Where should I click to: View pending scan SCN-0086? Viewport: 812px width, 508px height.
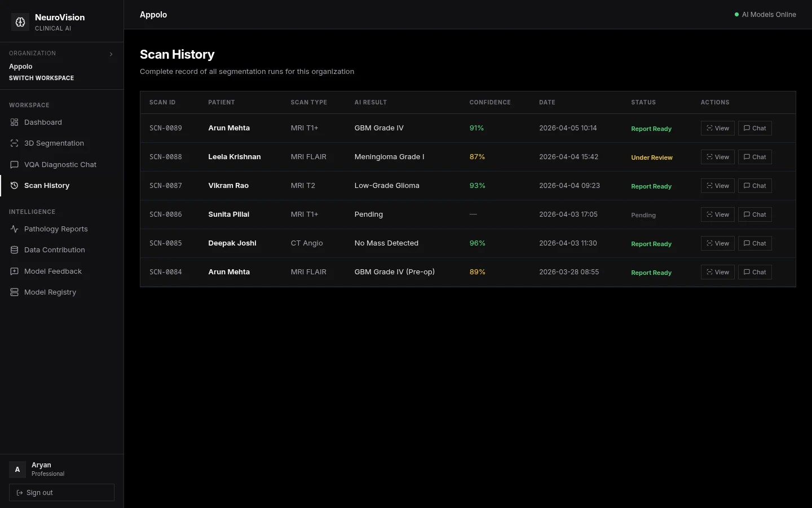pos(718,214)
